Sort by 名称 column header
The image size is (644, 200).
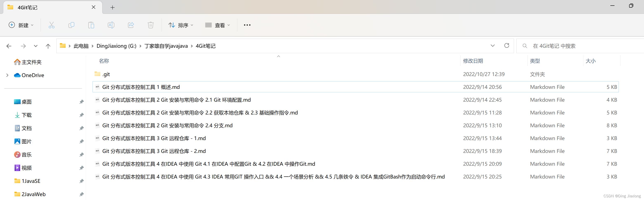click(x=104, y=61)
